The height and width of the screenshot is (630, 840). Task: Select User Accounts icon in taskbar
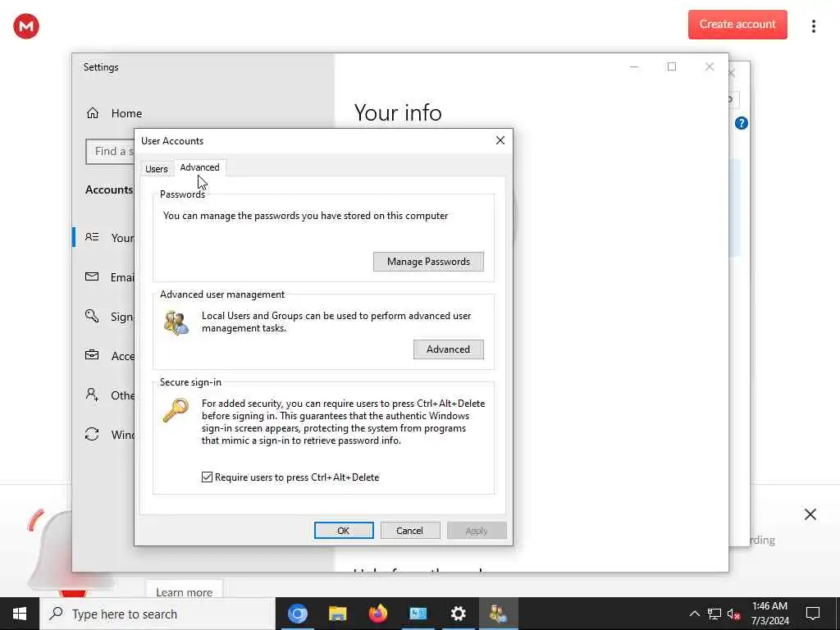point(498,614)
